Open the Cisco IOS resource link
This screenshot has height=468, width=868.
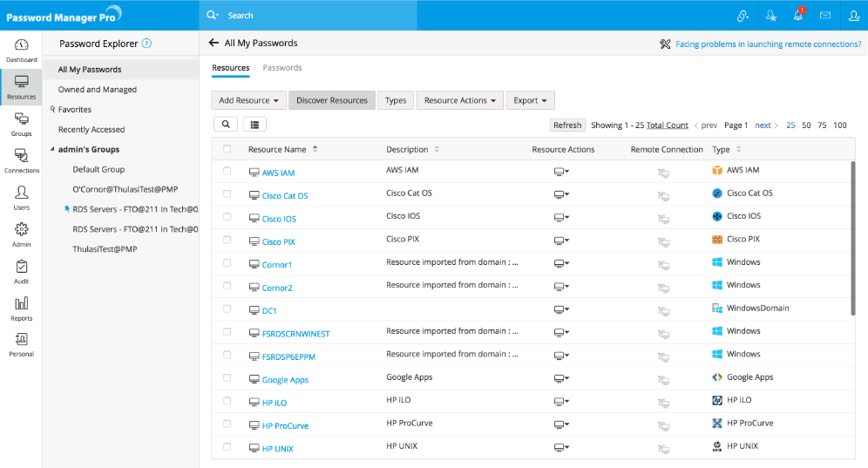(279, 219)
